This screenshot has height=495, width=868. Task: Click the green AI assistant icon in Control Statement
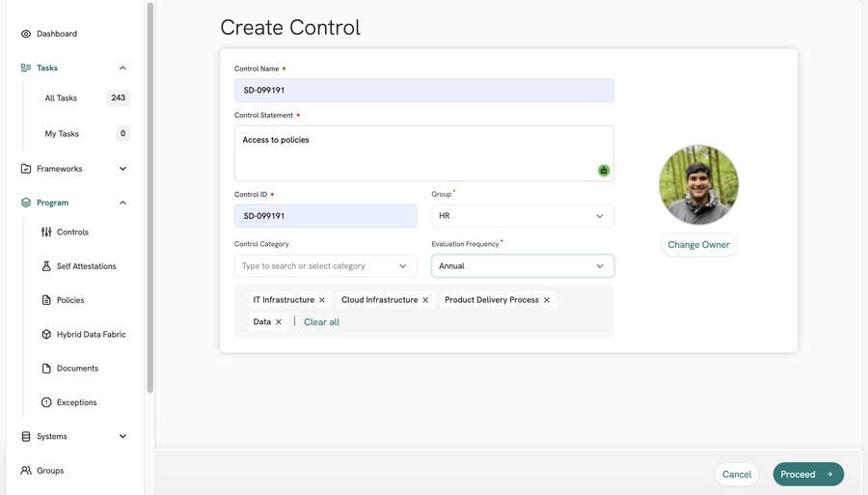coord(604,171)
